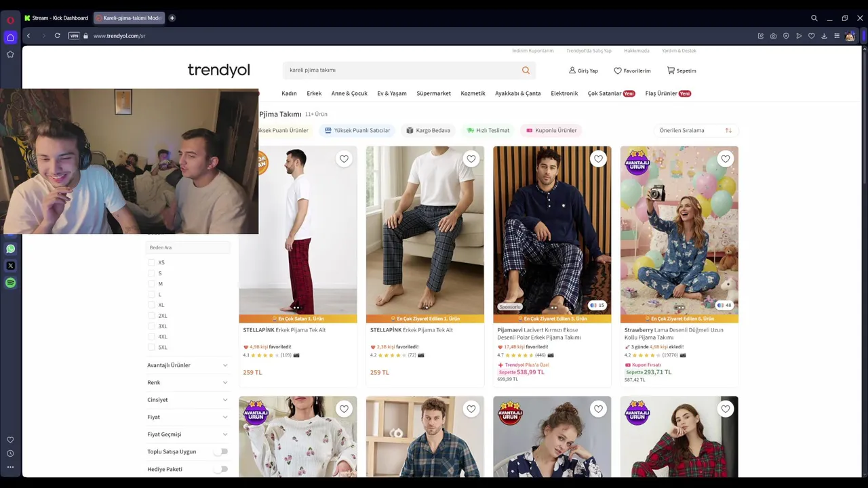Open the ad blocker shield icon

pos(786,36)
